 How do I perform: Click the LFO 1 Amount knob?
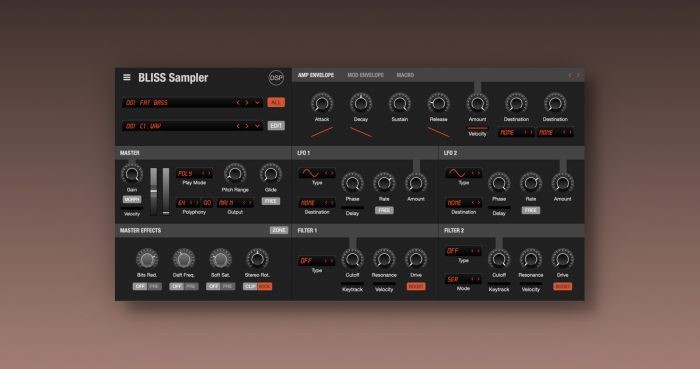click(416, 183)
